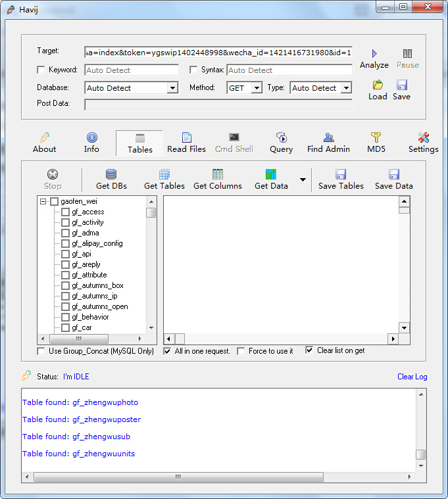Screen dimensions: 448x499
Task: Click the Load folder icon
Action: coord(378,85)
